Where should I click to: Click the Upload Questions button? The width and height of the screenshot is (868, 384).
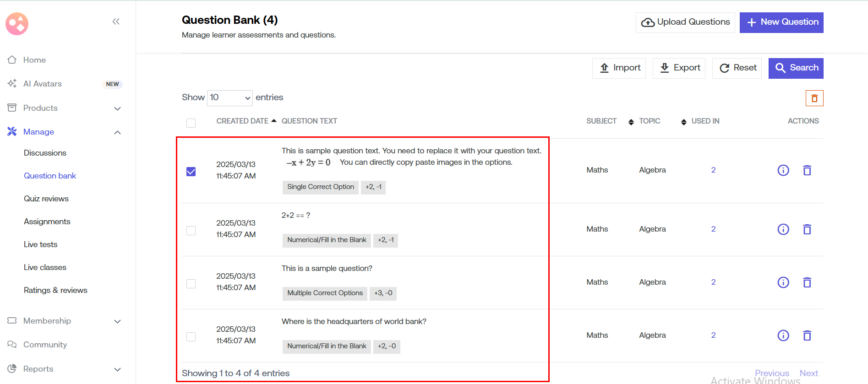click(x=685, y=22)
